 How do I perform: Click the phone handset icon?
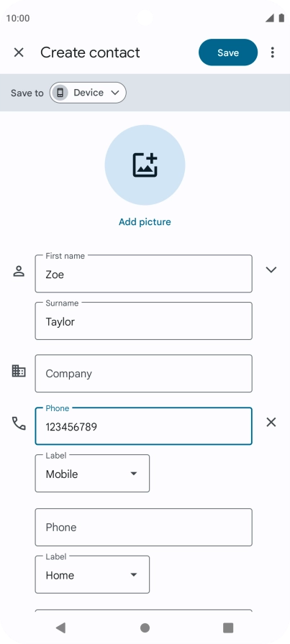[x=19, y=423]
